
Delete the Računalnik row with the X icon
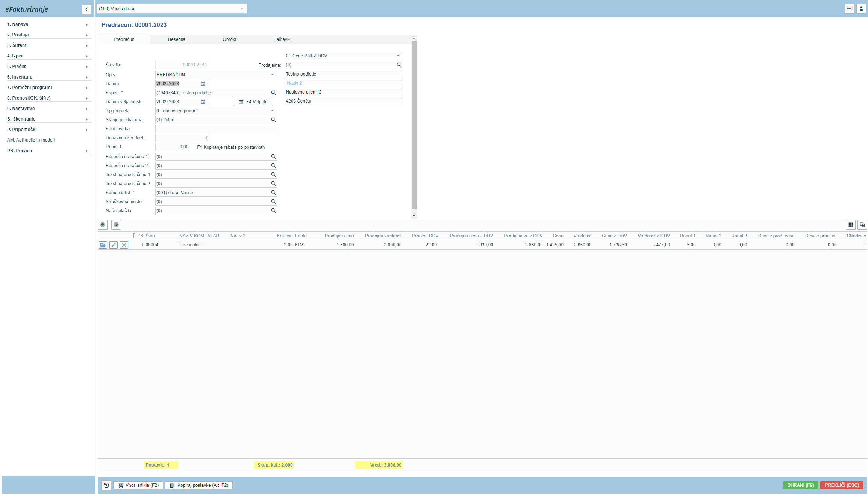(x=124, y=245)
